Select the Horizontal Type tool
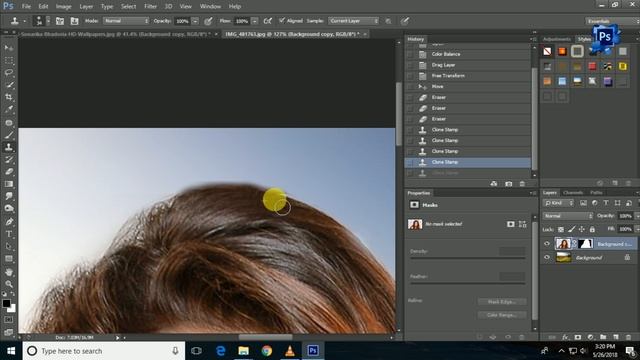 pos(9,234)
